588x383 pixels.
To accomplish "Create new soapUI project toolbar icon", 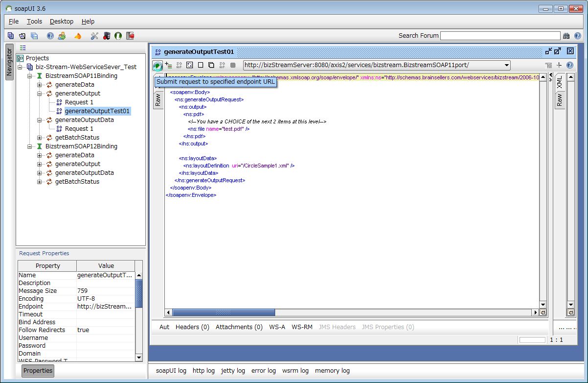I will point(11,36).
